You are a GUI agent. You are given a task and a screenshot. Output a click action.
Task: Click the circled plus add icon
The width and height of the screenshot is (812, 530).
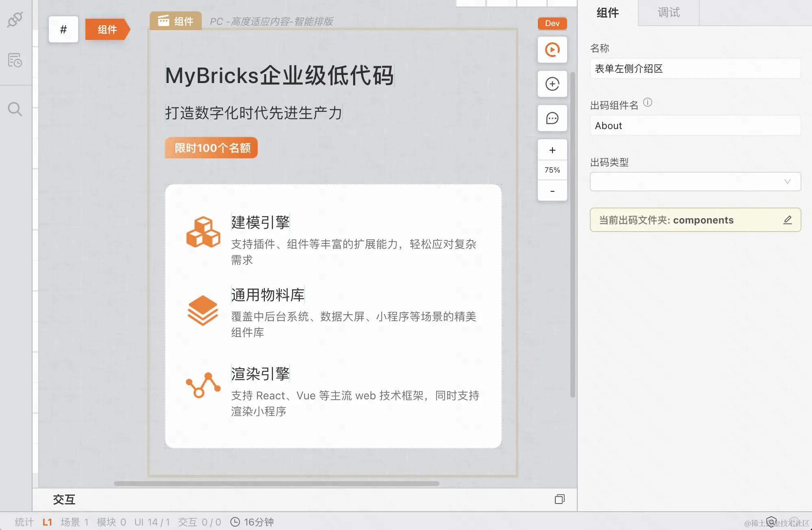[x=552, y=84]
